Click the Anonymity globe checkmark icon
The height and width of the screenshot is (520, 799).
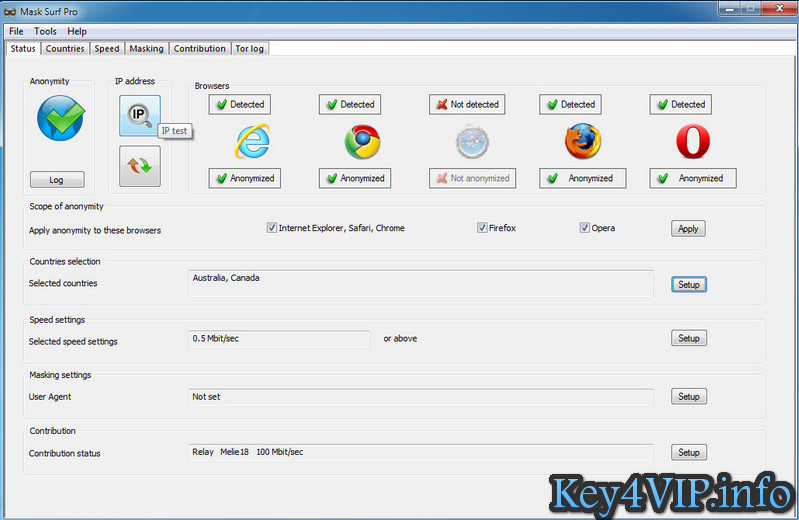pos(61,118)
